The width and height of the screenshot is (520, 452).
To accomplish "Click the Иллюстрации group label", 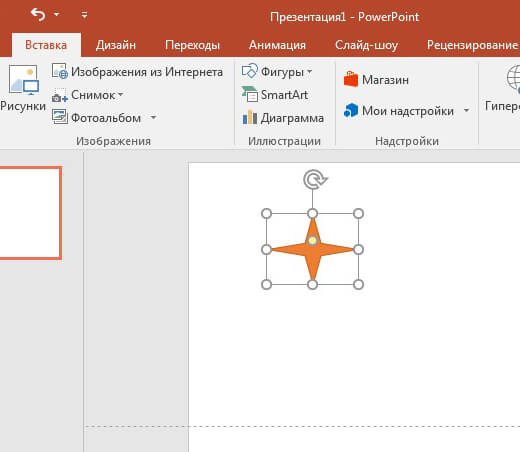I will pyautogui.click(x=284, y=141).
